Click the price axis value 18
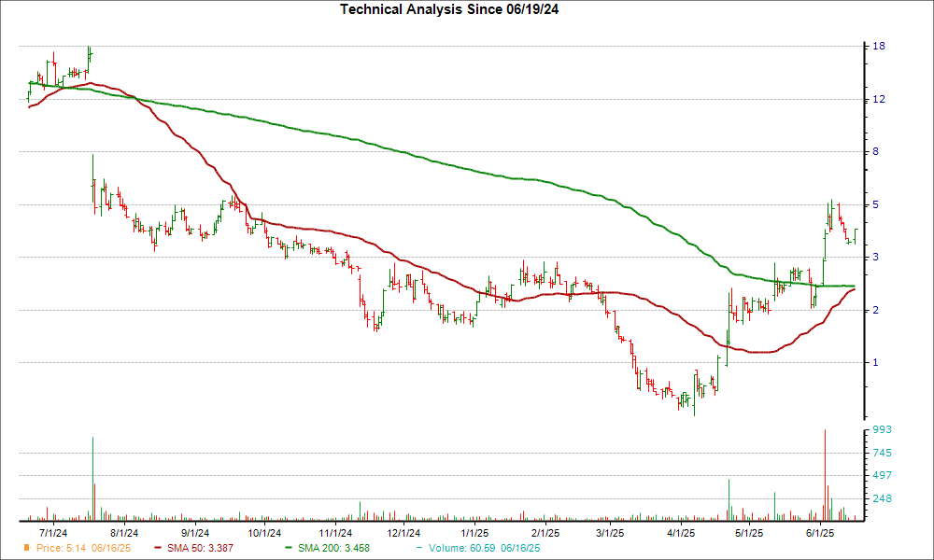Viewport: 934px width, 560px height. coord(879,46)
